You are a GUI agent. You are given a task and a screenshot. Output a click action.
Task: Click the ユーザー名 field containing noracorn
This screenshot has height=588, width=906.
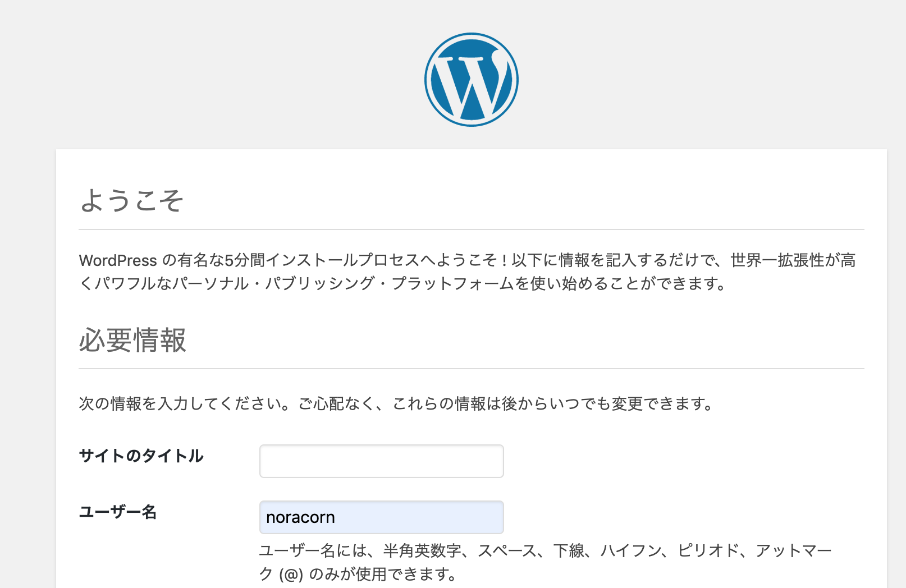coord(382,517)
